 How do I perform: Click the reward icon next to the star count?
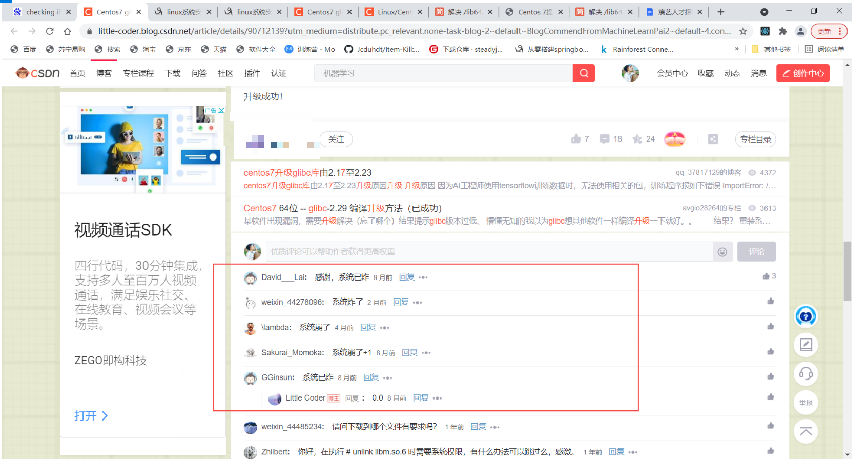click(x=674, y=139)
